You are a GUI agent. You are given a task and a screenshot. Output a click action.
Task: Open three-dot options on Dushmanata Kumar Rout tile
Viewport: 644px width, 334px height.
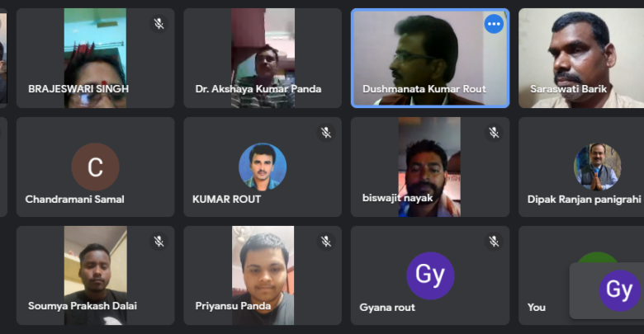494,24
